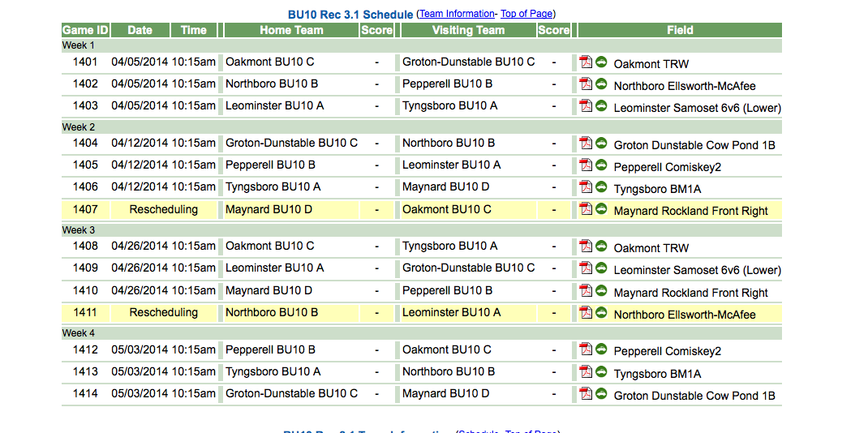Click the Field column header

pos(680,31)
